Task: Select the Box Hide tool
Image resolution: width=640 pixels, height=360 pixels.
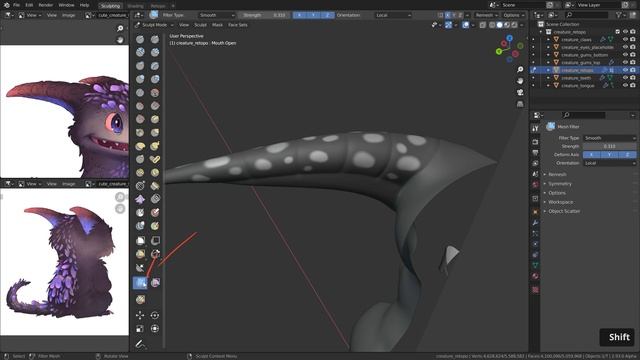Action: click(x=155, y=240)
